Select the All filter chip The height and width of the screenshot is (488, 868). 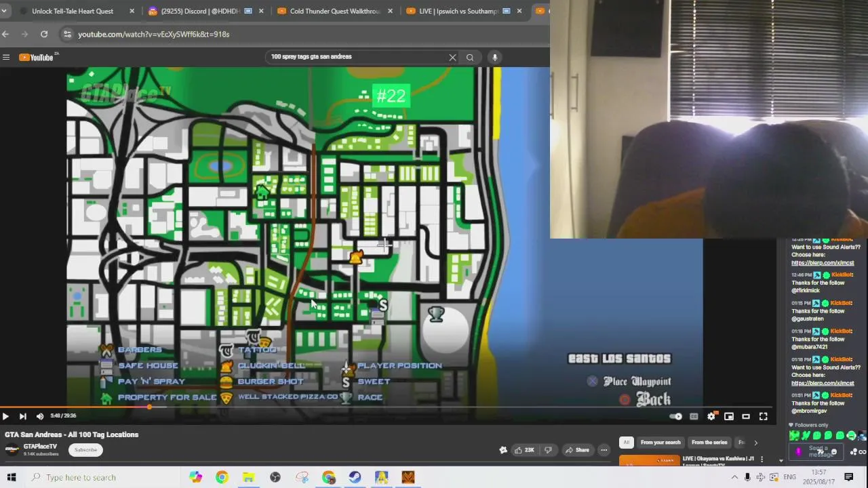tap(626, 443)
